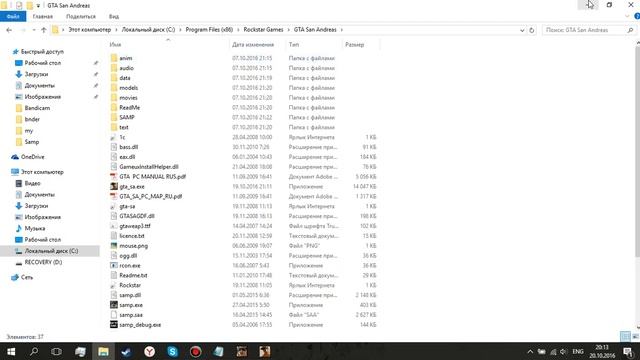The width and height of the screenshot is (640, 360).
Task: Open the Файл ribbon tab
Action: click(x=13, y=16)
